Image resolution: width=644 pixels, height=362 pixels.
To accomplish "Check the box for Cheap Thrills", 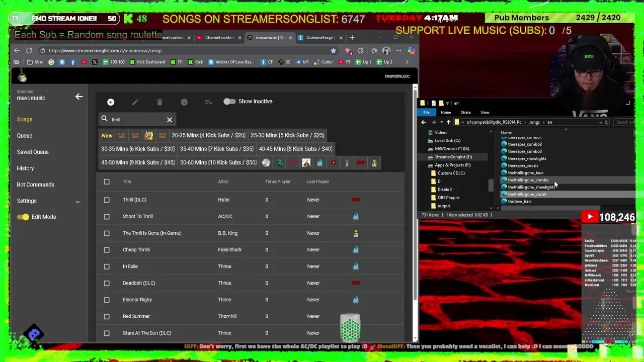I will (107, 249).
